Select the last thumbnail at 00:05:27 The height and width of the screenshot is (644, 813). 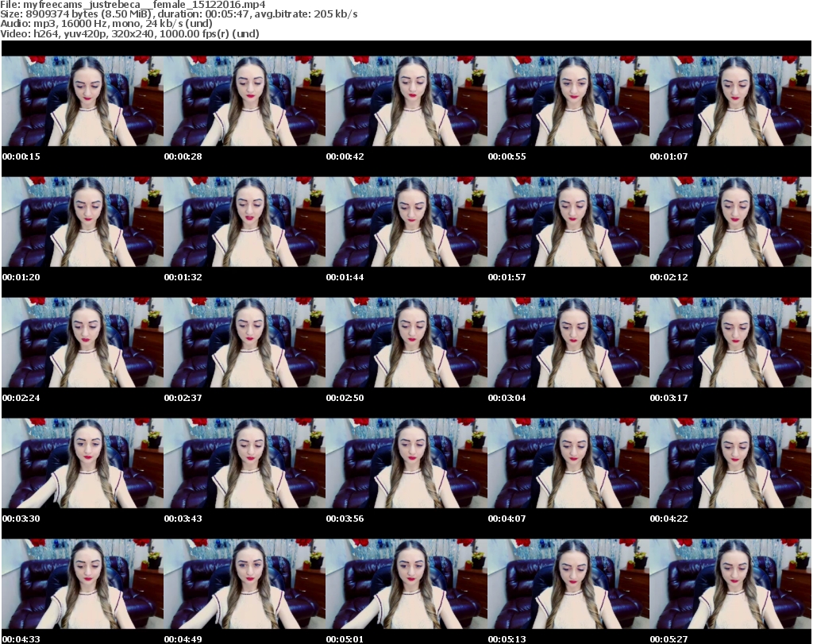pos(730,584)
